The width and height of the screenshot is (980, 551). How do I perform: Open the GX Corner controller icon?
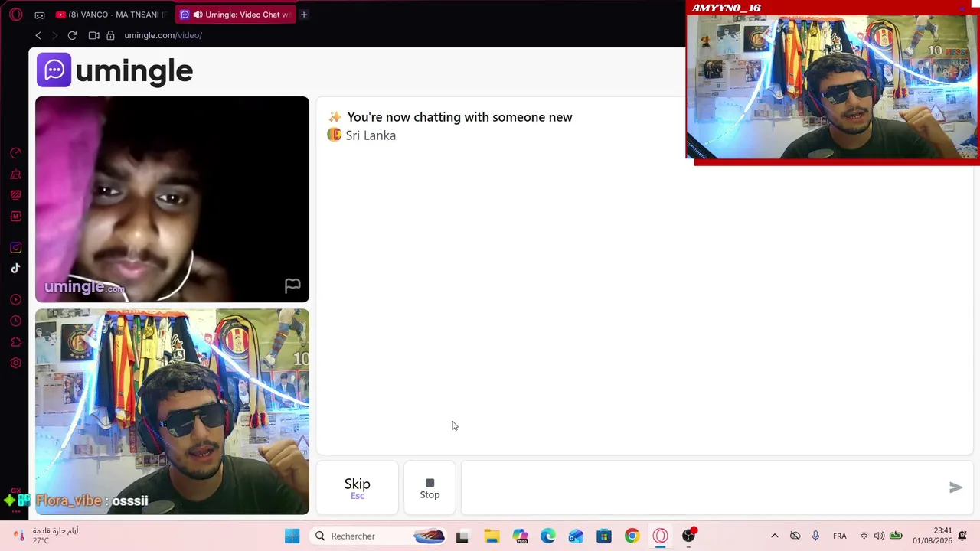(x=40, y=15)
